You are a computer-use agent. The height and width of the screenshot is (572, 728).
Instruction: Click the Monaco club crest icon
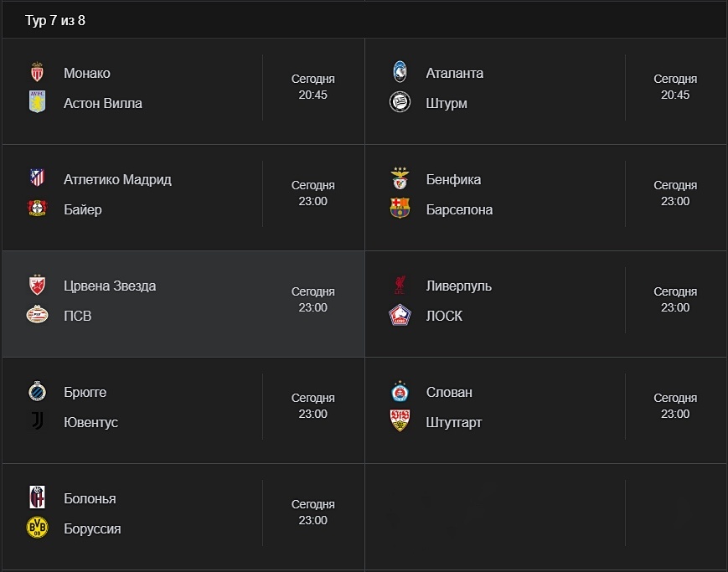(x=37, y=73)
